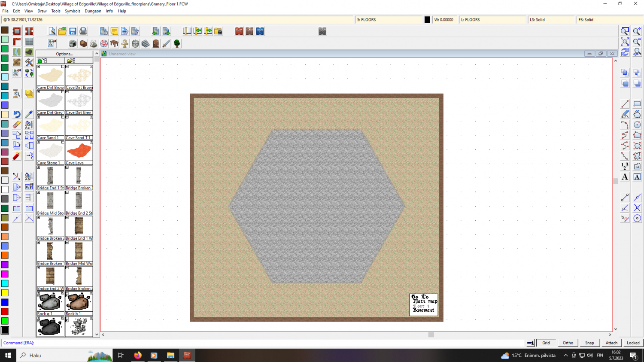Open the Info menu
644x362 pixels.
[109, 11]
